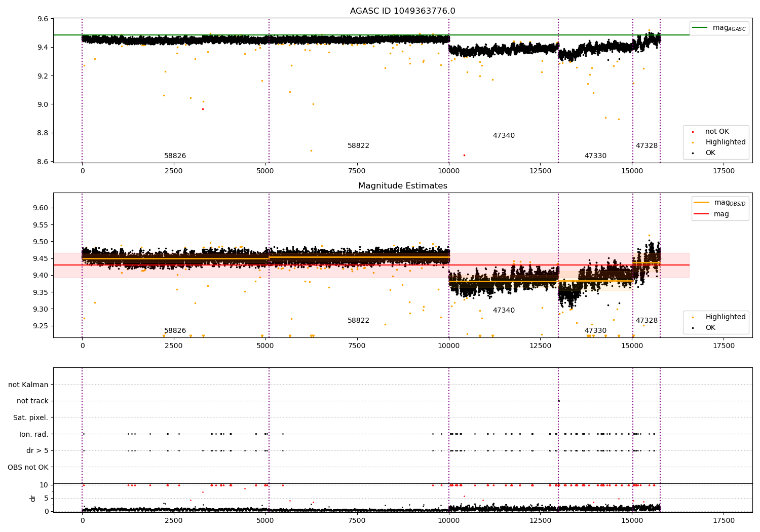The image size is (760, 532).
Task: Click the "9.45" y-tick of Magnitude Estimates plot
Action: tap(41, 258)
